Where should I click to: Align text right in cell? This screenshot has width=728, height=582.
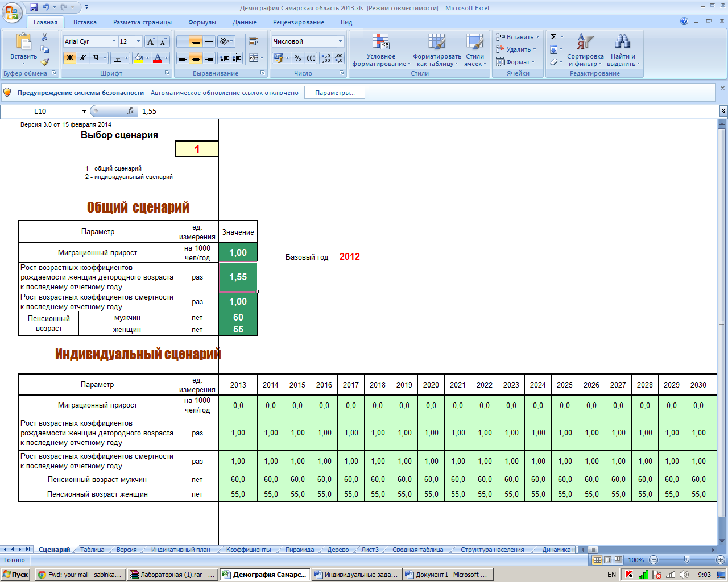tap(209, 58)
